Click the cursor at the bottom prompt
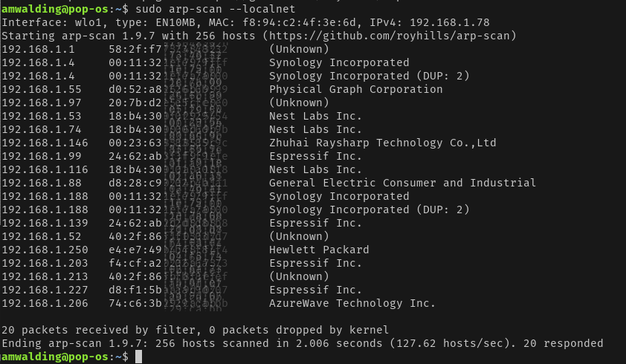The width and height of the screenshot is (626, 364). 139,357
